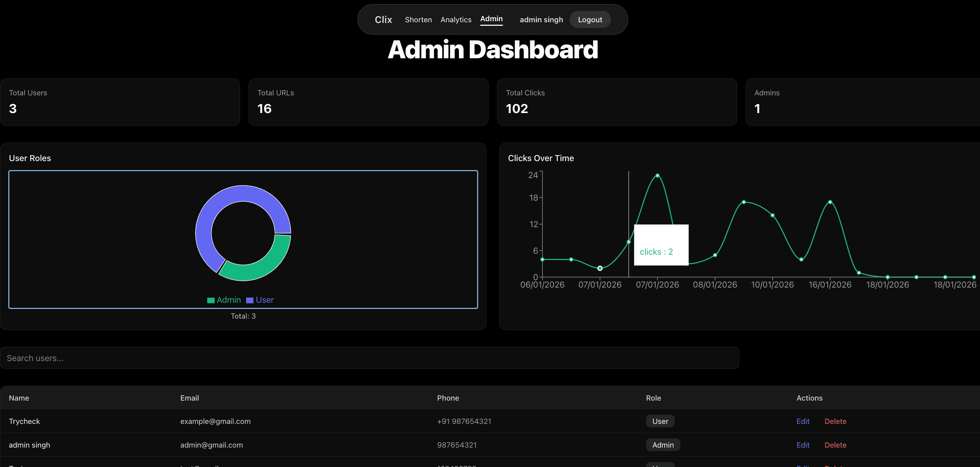
Task: Click the Admin role badge for admin singh
Action: click(x=663, y=445)
